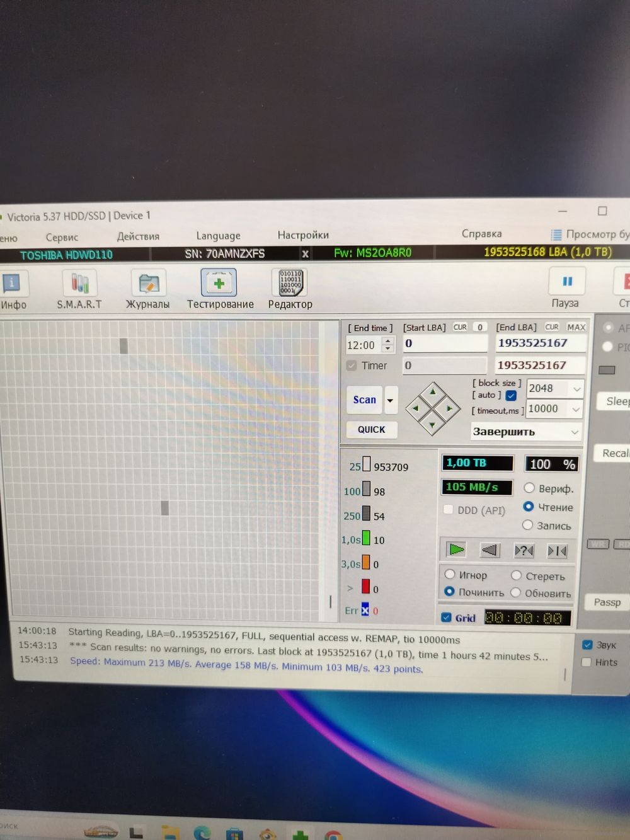Viewport: 630px width, 840px height.
Task: Open the S.M.A.R.T attributes view
Action: coord(79,290)
